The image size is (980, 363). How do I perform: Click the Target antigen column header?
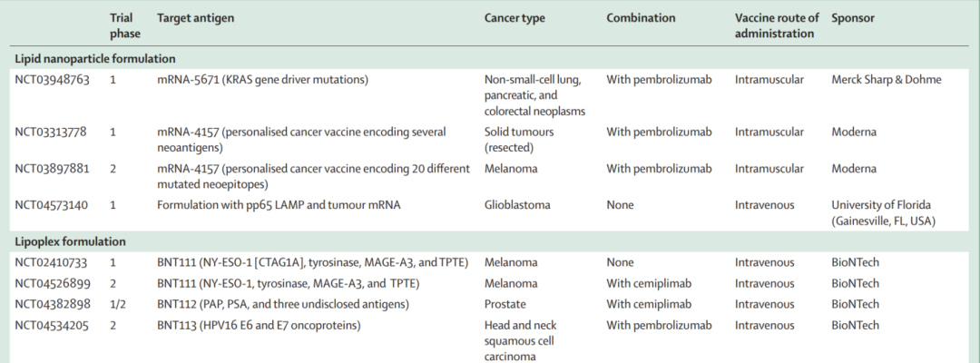196,18
